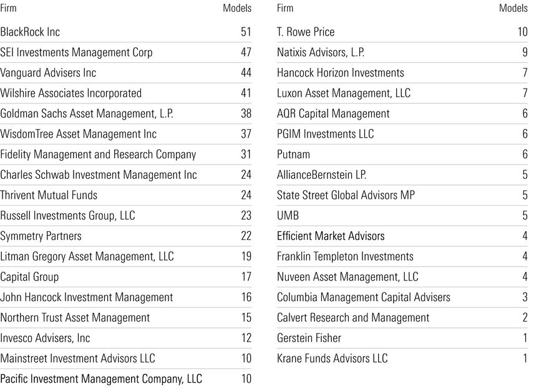
Task: Click the model count 51 for BlackRock
Action: (x=246, y=32)
